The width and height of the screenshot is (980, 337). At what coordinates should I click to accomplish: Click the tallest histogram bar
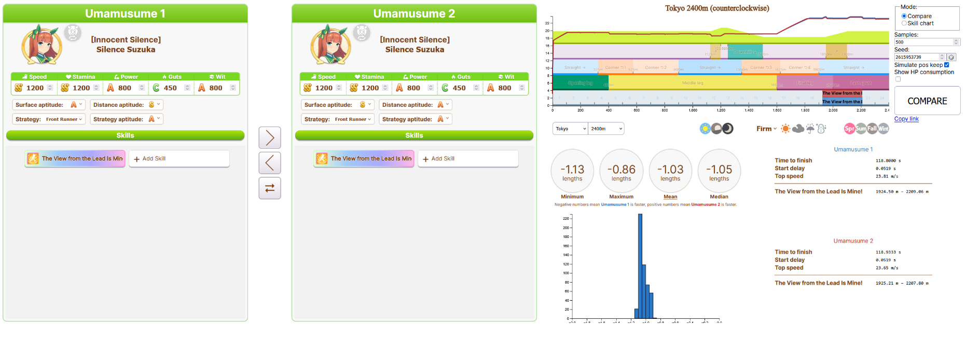[640, 266]
